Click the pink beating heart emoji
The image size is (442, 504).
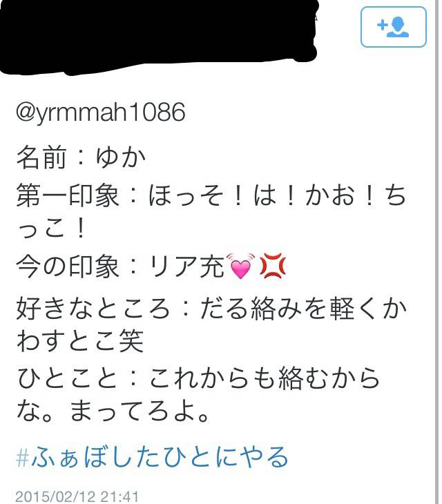[240, 266]
